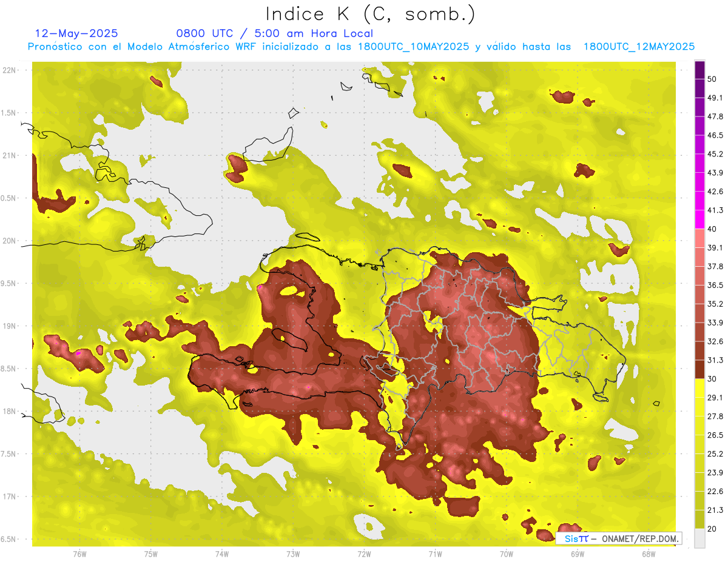Click the legend value '36.5'
The width and height of the screenshot is (728, 562).
(715, 285)
